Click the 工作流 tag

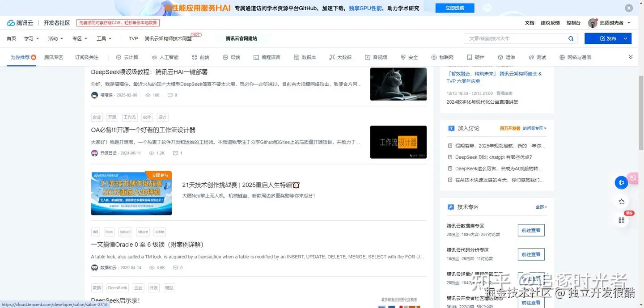(130, 117)
